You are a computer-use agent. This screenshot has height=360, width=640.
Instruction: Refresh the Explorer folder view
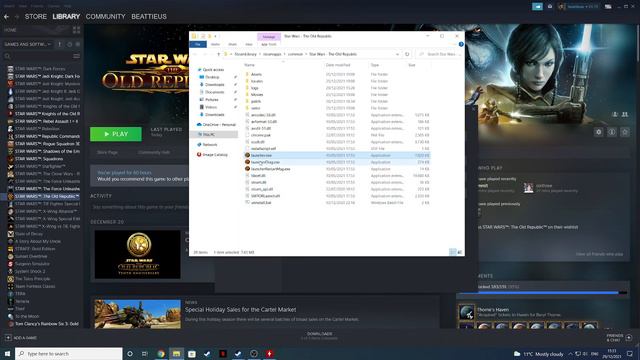407,54
